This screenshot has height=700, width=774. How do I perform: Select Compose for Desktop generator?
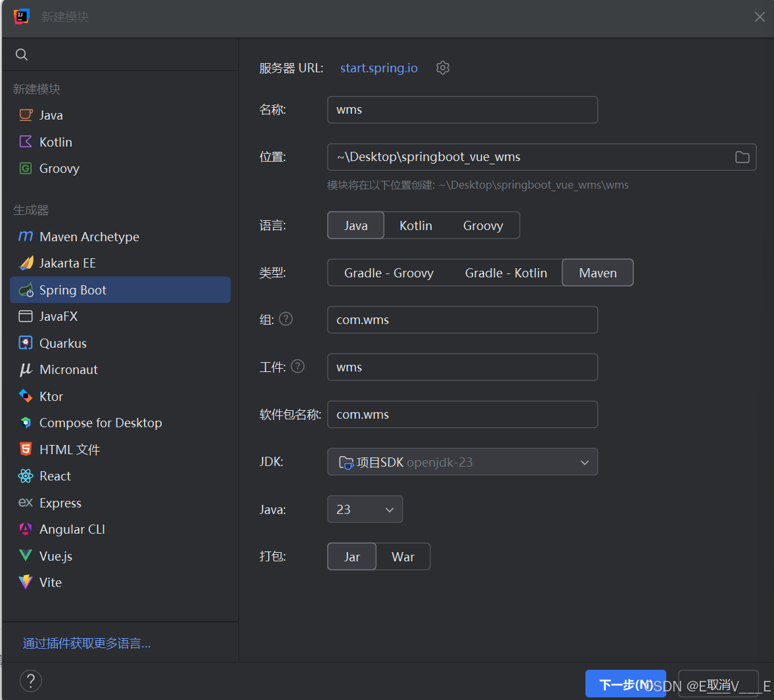point(120,423)
